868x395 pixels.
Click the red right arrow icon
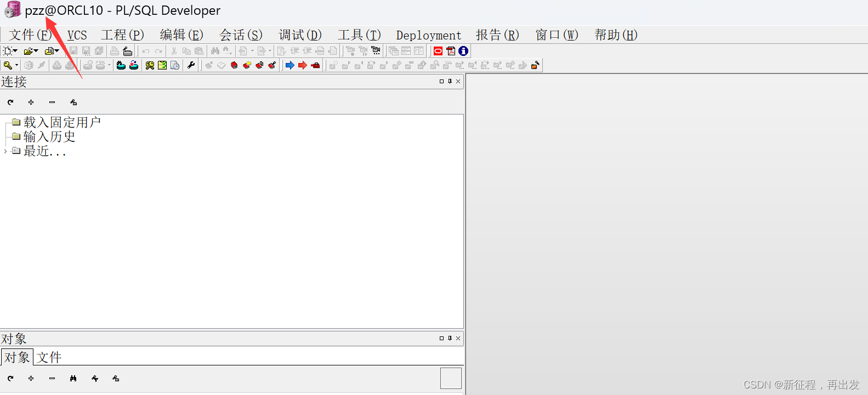(303, 65)
